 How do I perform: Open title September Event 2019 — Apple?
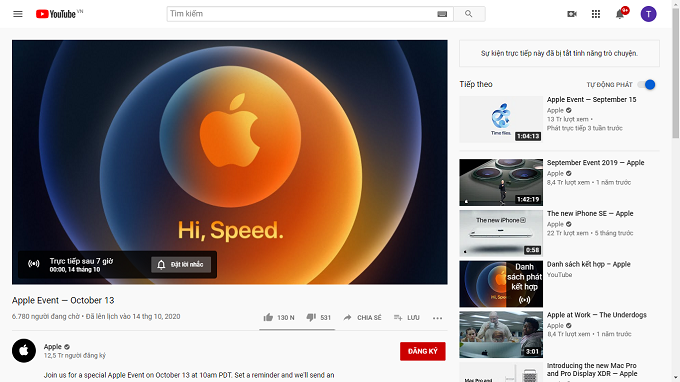point(595,163)
